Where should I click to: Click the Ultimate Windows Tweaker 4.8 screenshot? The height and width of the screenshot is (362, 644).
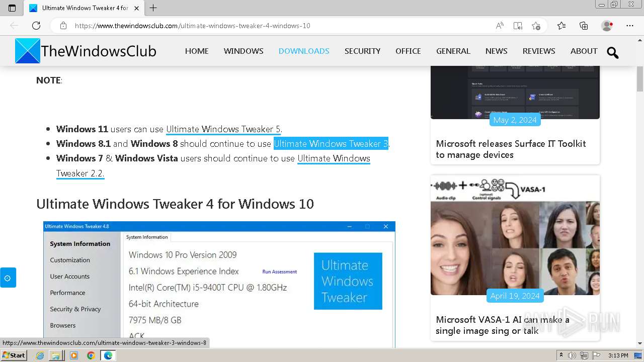219,285
